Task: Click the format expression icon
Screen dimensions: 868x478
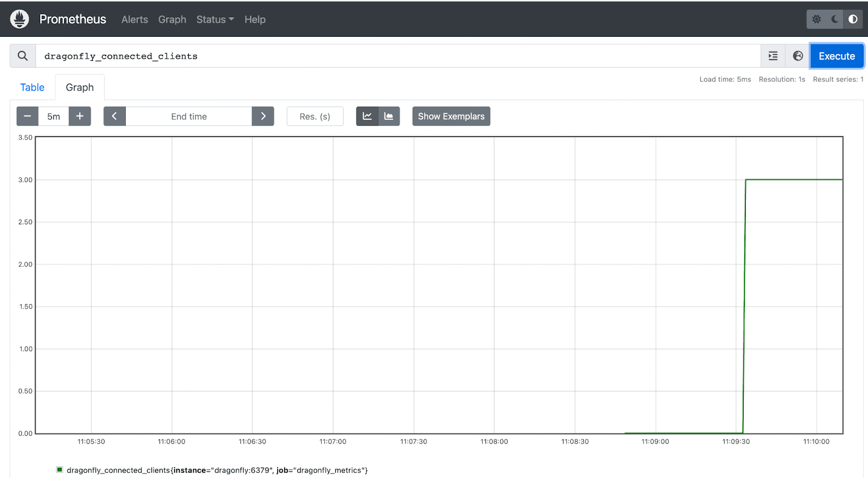Action: coord(773,56)
